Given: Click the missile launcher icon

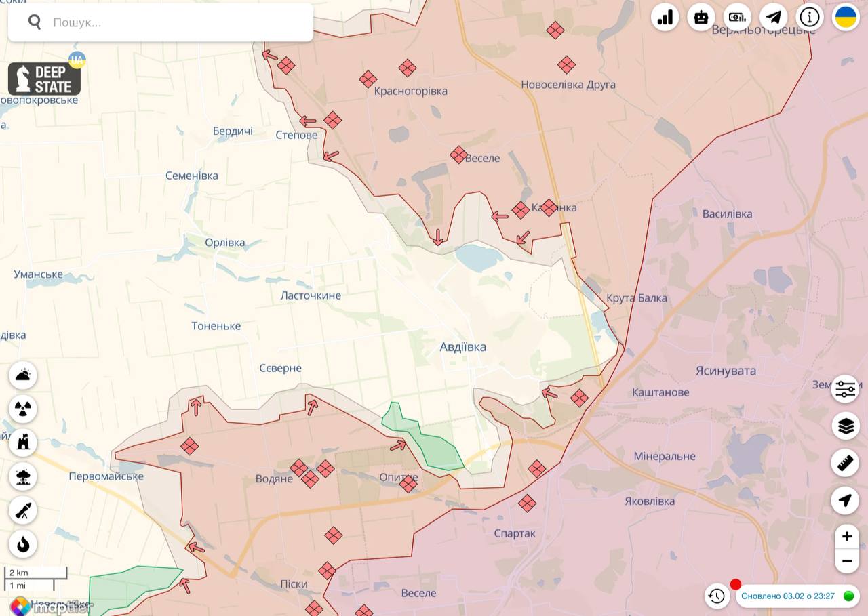Looking at the screenshot, I should tap(23, 510).
